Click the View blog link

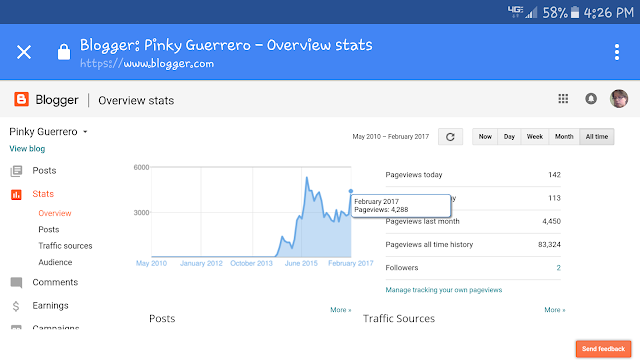27,149
